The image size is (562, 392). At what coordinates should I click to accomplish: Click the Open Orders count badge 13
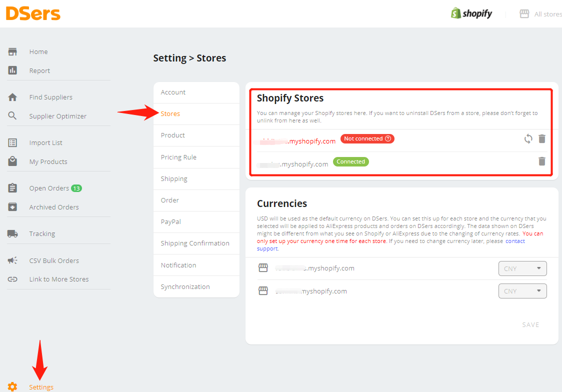pyautogui.click(x=76, y=188)
